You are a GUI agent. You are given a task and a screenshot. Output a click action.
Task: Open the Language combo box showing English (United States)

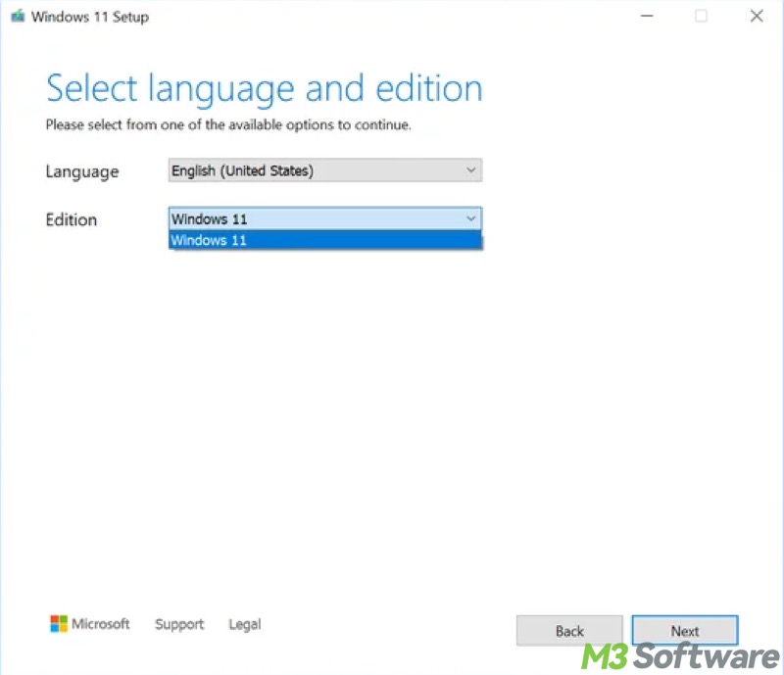[314, 171]
